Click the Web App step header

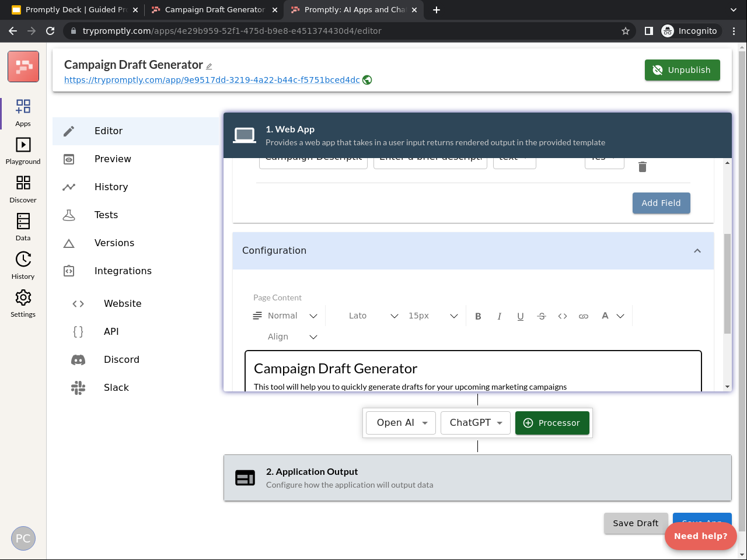coord(477,135)
